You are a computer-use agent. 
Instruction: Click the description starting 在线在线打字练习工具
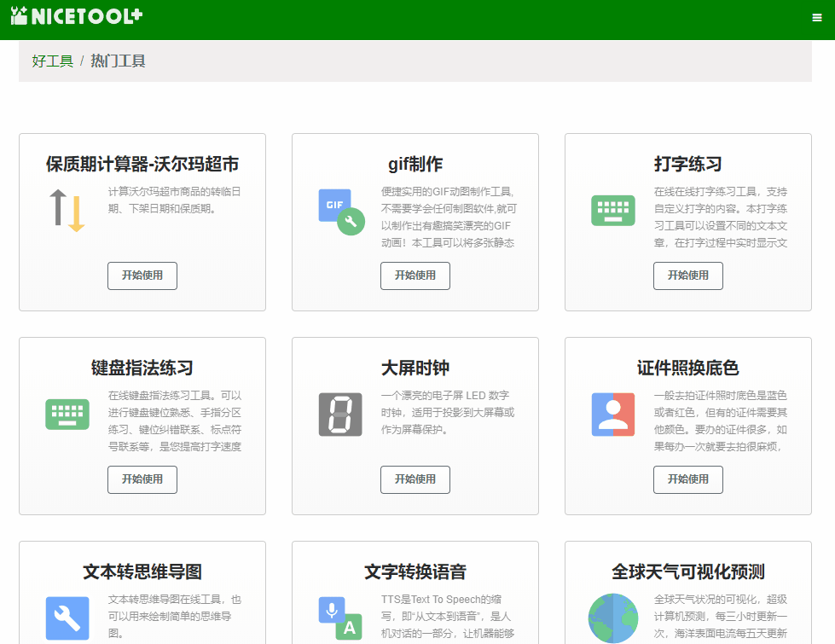pos(721,218)
